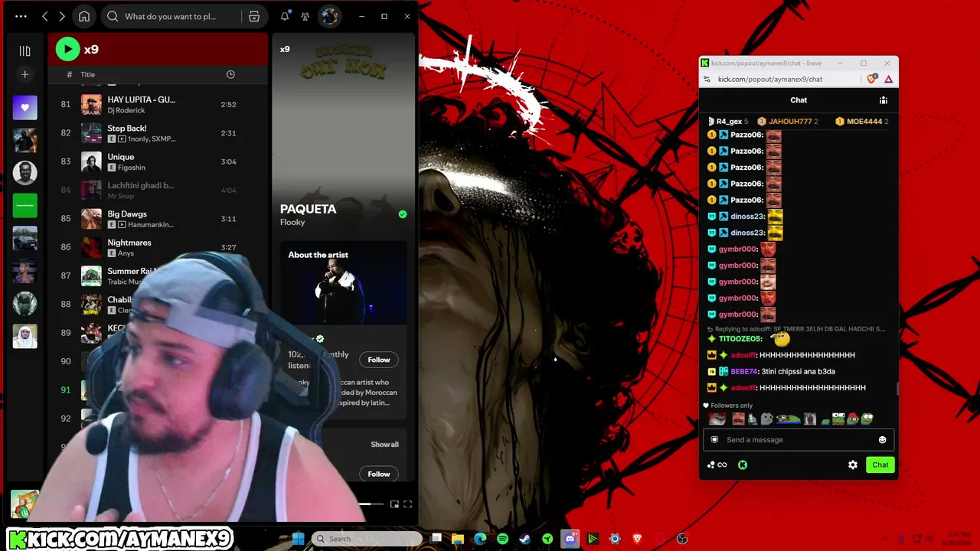
Task: Go back in Spotify navigation
Action: tap(45, 16)
